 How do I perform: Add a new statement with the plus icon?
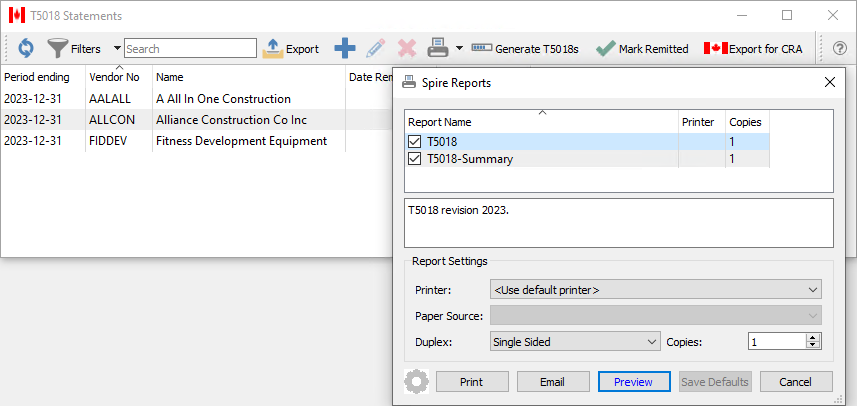point(345,49)
